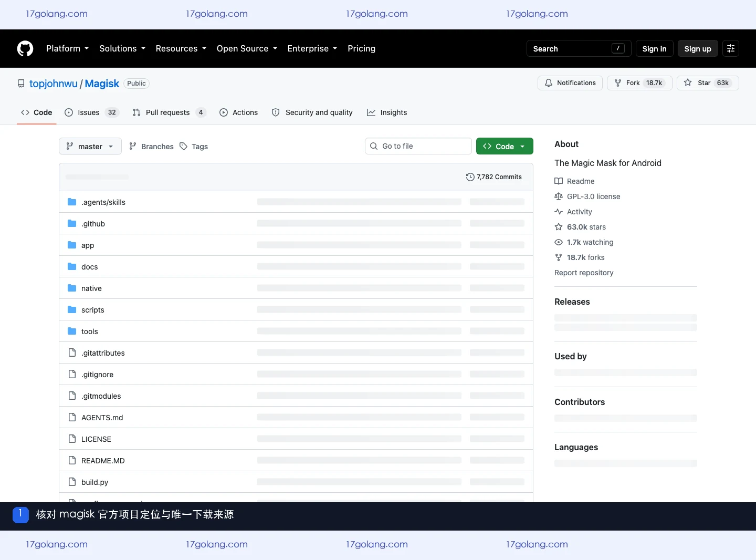The width and height of the screenshot is (756, 560).
Task: Expand the Solutions menu
Action: (122, 48)
